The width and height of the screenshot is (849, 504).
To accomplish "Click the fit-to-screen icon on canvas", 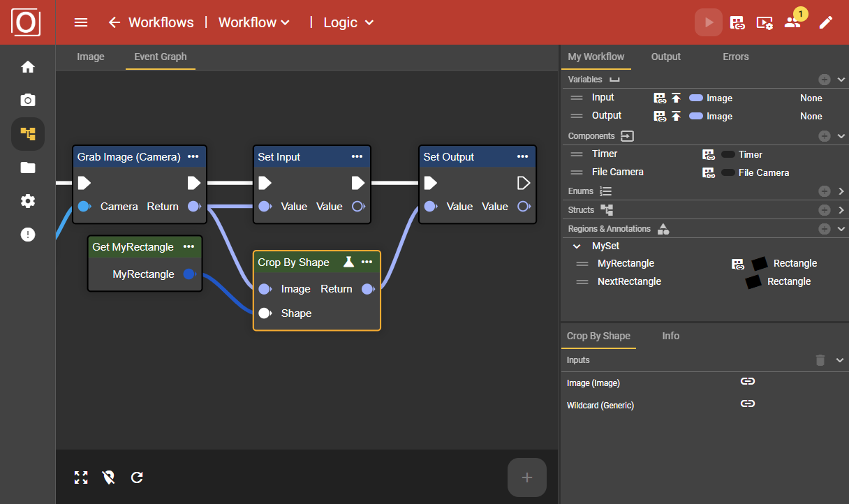I will pyautogui.click(x=81, y=477).
